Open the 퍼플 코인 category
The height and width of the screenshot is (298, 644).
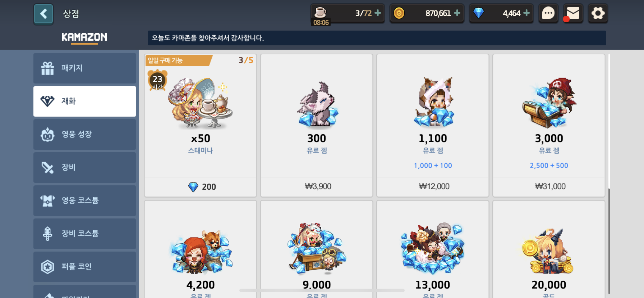coord(84,267)
